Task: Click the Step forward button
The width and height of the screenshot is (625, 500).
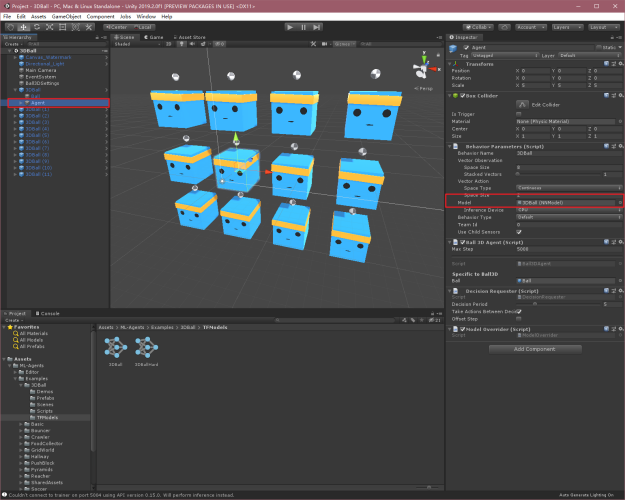Action: click(316, 27)
